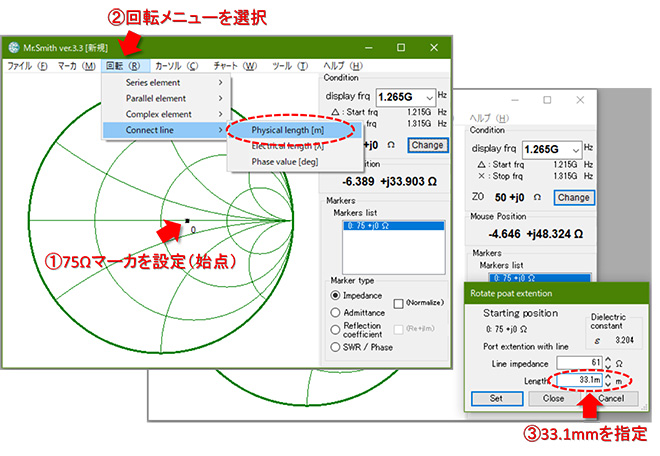
Task: Click Z0 value 50 +j0 in back window
Action: click(509, 197)
